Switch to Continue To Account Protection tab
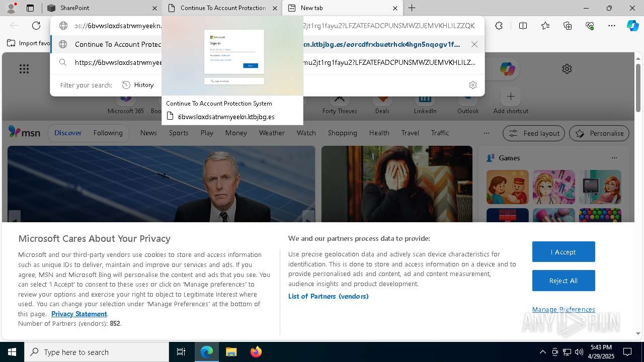Image resolution: width=644 pixels, height=362 pixels. 222,8
